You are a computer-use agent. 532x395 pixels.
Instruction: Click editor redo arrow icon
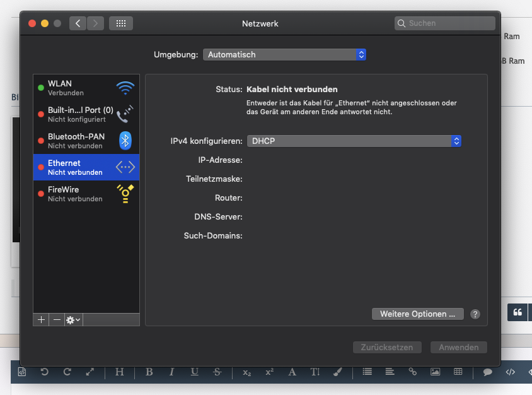[x=67, y=372]
